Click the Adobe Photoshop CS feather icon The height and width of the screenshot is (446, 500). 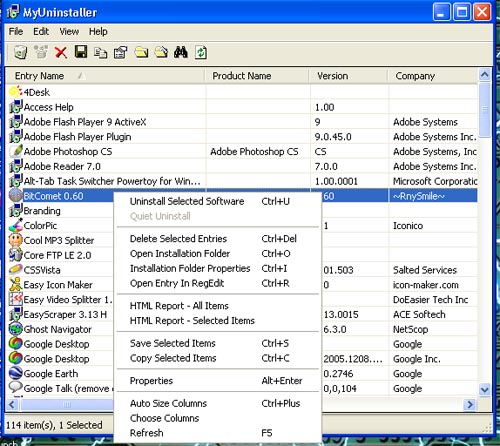click(x=16, y=151)
